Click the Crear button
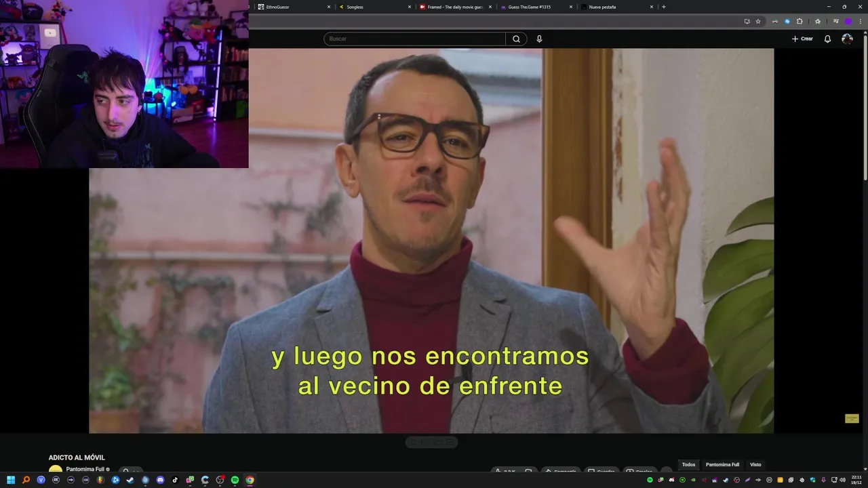Screen dimensions: 868x488 click(802, 39)
